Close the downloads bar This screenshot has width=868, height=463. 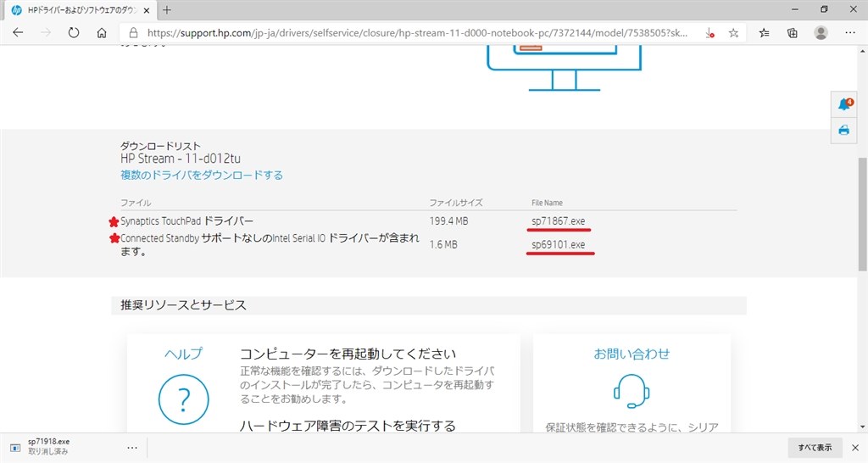click(x=855, y=448)
